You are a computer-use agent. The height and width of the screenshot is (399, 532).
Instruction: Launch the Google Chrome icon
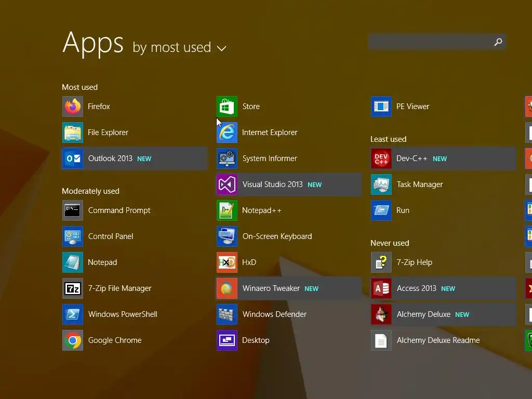pos(73,340)
